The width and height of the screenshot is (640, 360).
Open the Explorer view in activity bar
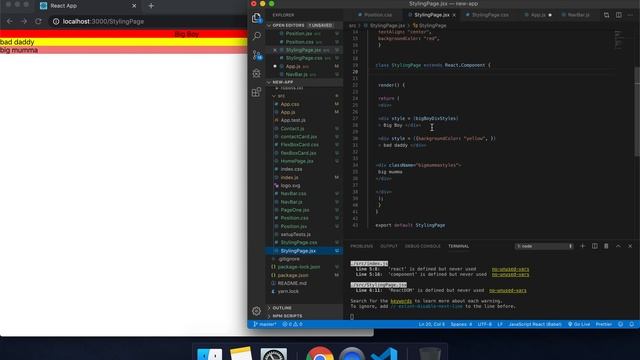pyautogui.click(x=256, y=18)
